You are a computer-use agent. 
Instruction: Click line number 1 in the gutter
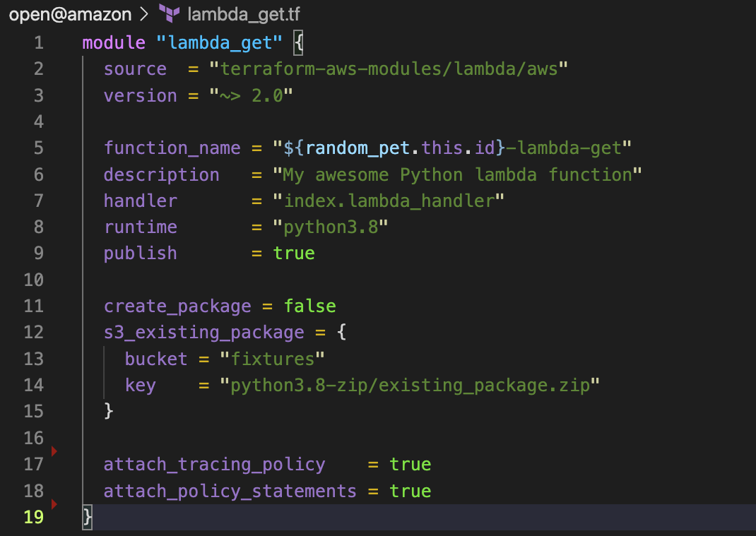(38, 42)
